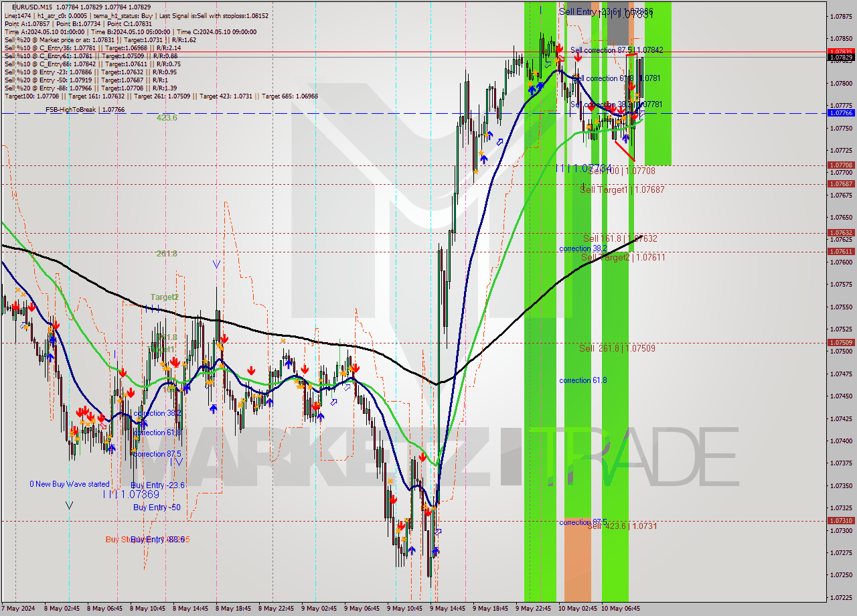This screenshot has width=857, height=616.
Task: Select the red price tag 1.07632
Action: point(841,233)
